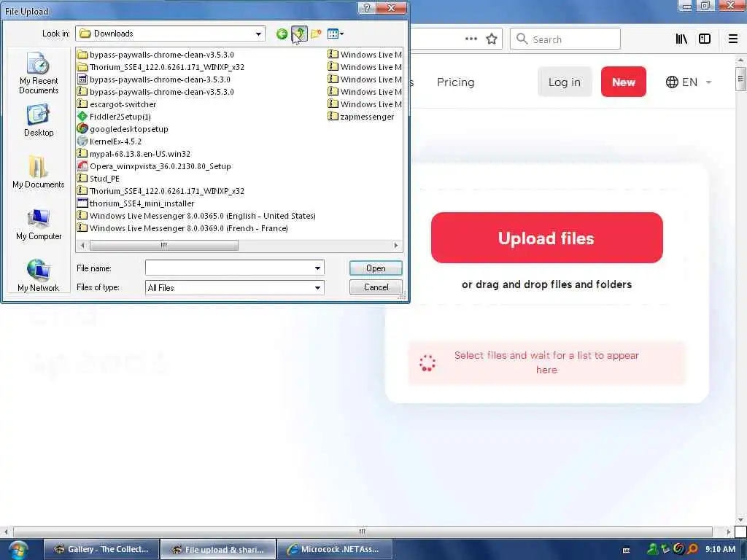The height and width of the screenshot is (560, 747).
Task: Expand the File name dropdown arrow
Action: point(317,268)
